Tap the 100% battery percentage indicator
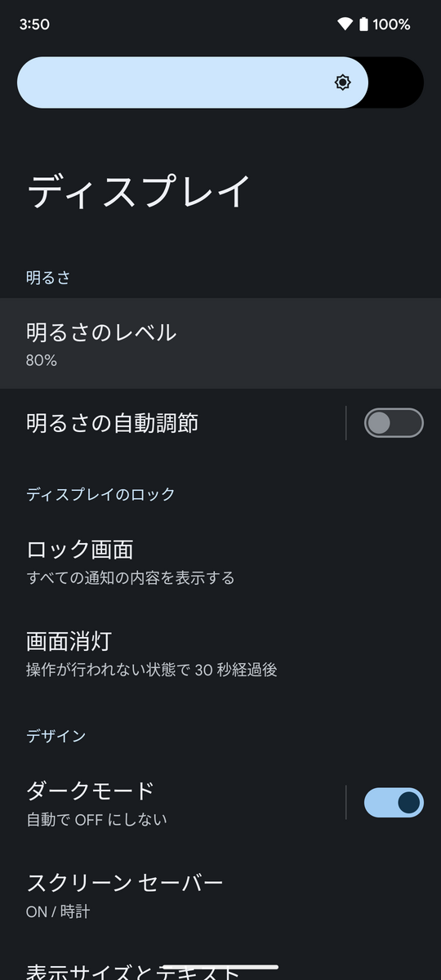 point(392,24)
